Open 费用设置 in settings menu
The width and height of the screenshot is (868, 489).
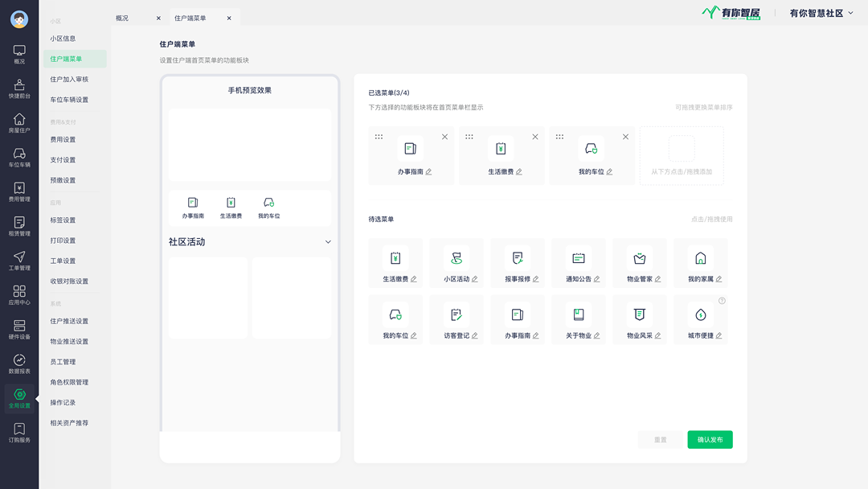[63, 140]
